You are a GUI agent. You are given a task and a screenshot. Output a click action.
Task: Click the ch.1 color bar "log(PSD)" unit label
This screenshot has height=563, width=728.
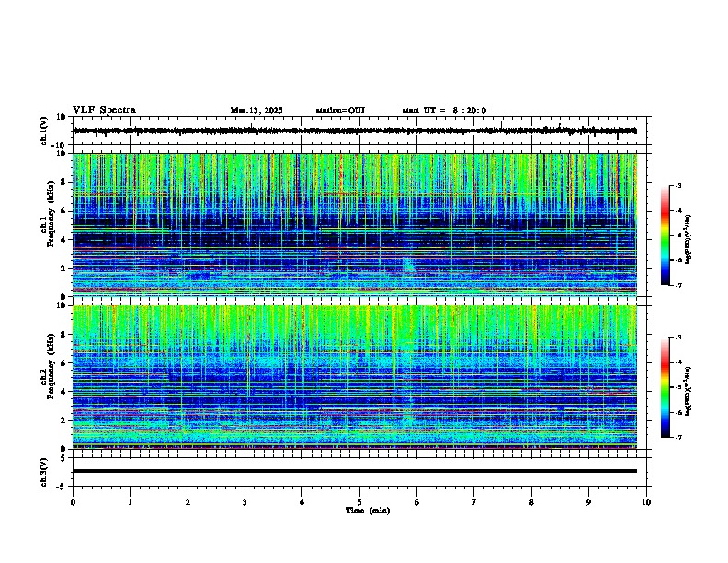[x=688, y=239]
